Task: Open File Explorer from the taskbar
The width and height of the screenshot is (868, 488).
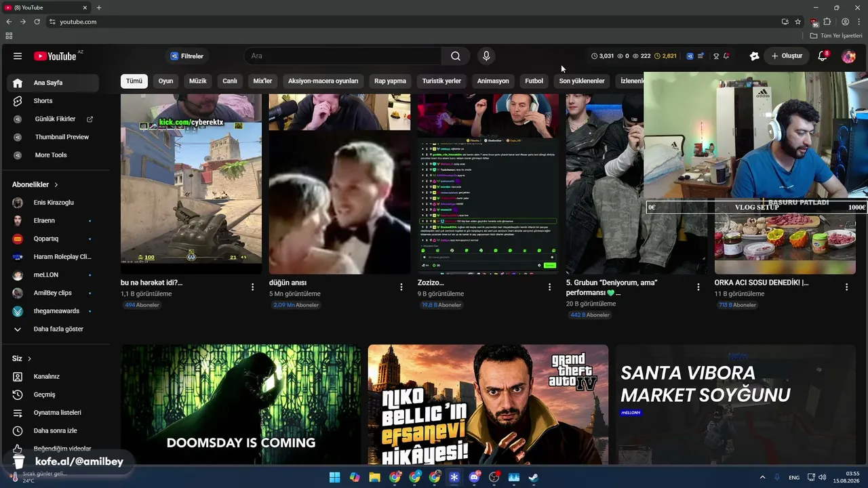Action: pos(374,477)
